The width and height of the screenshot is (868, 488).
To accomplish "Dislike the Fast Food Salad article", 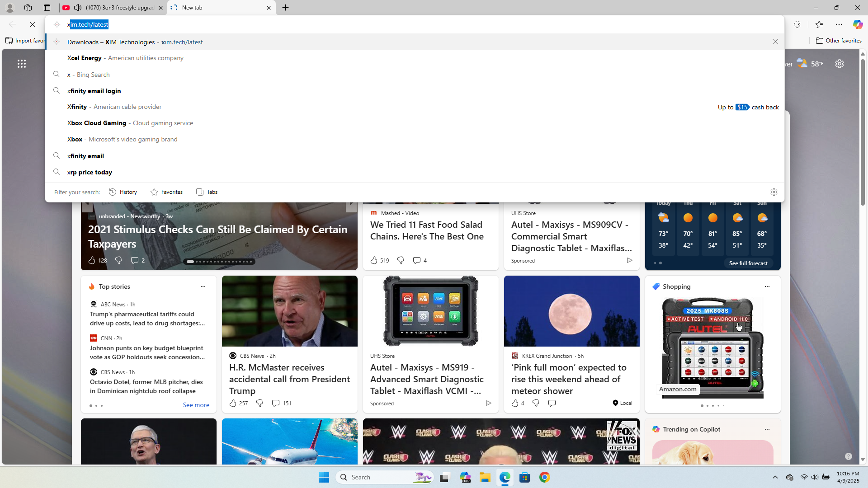I will [x=401, y=260].
